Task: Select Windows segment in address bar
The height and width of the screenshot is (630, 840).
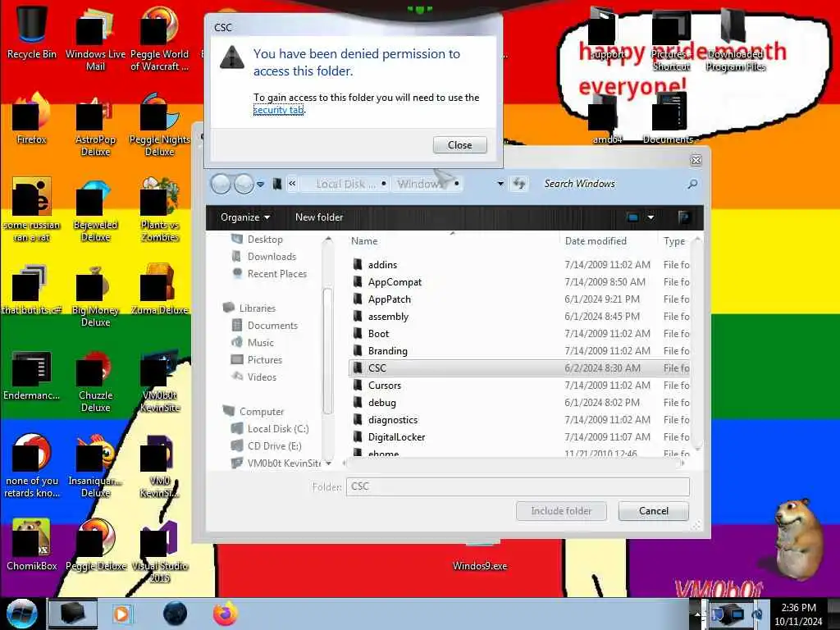Action: pos(421,184)
